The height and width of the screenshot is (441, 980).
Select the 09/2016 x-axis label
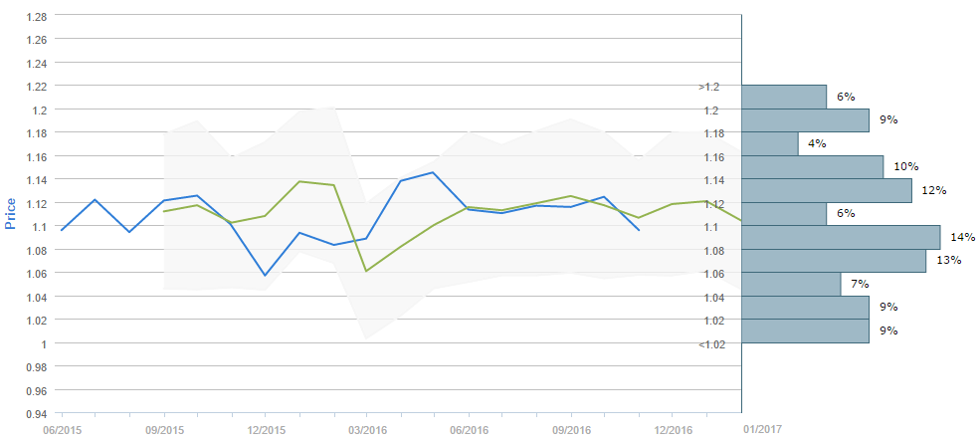pyautogui.click(x=571, y=430)
